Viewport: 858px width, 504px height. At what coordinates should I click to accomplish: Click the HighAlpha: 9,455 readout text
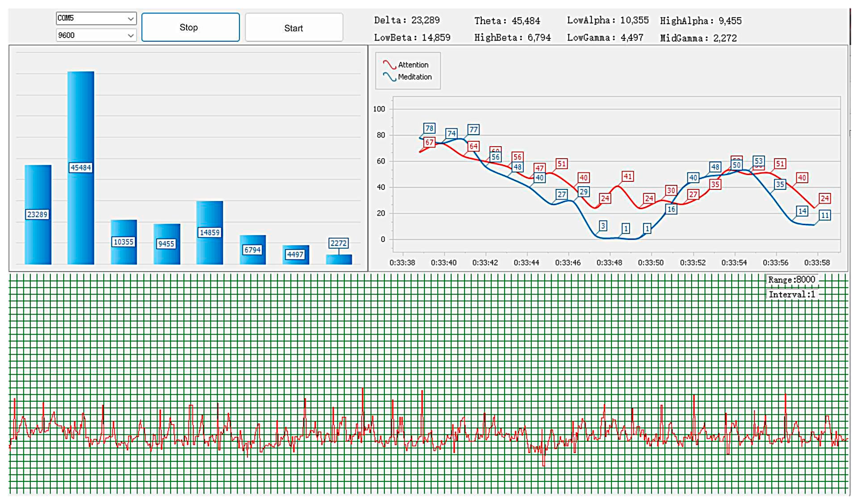701,21
